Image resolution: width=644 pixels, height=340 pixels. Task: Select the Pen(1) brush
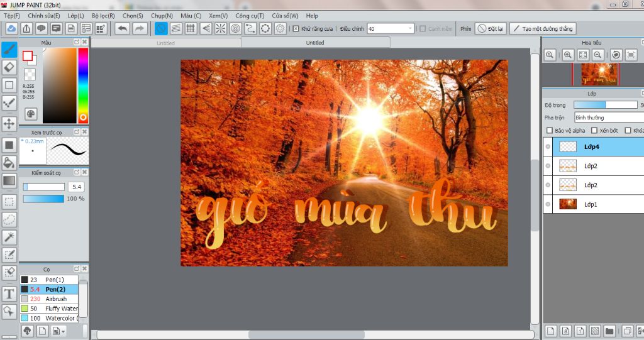[x=49, y=280]
